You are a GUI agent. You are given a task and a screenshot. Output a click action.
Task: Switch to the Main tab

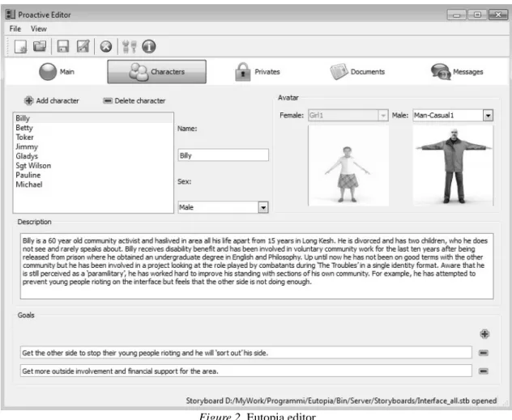(x=57, y=72)
